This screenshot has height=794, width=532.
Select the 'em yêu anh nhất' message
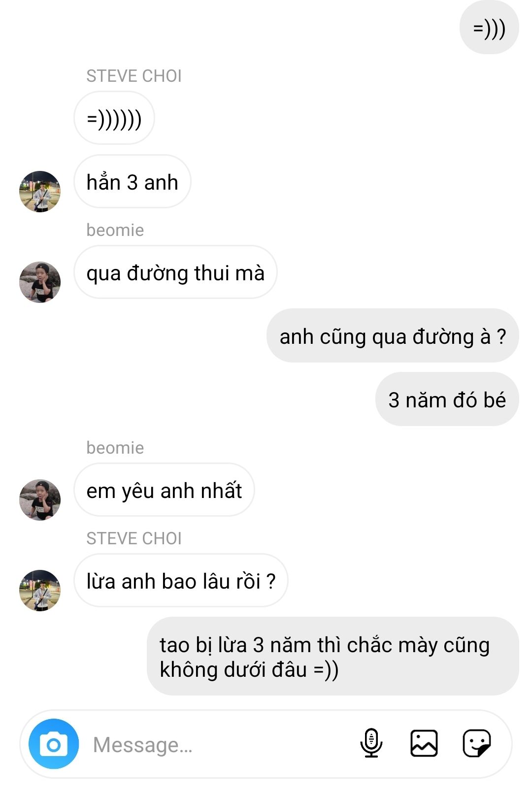(x=164, y=490)
